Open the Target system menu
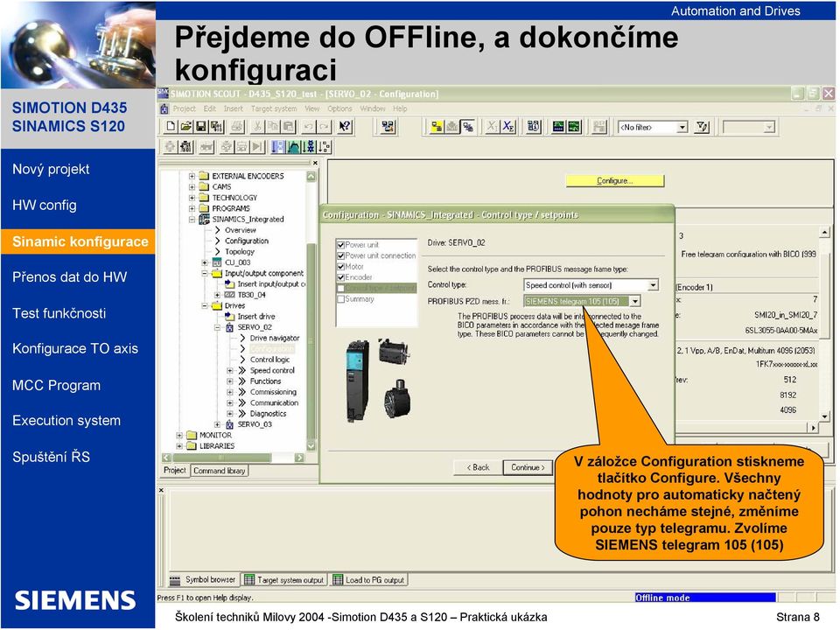The width and height of the screenshot is (840, 630). coord(274,108)
